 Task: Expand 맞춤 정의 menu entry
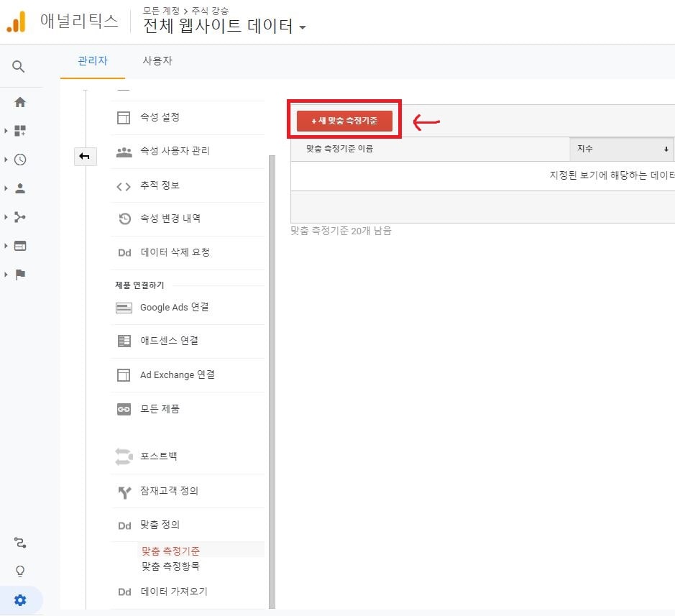click(160, 524)
